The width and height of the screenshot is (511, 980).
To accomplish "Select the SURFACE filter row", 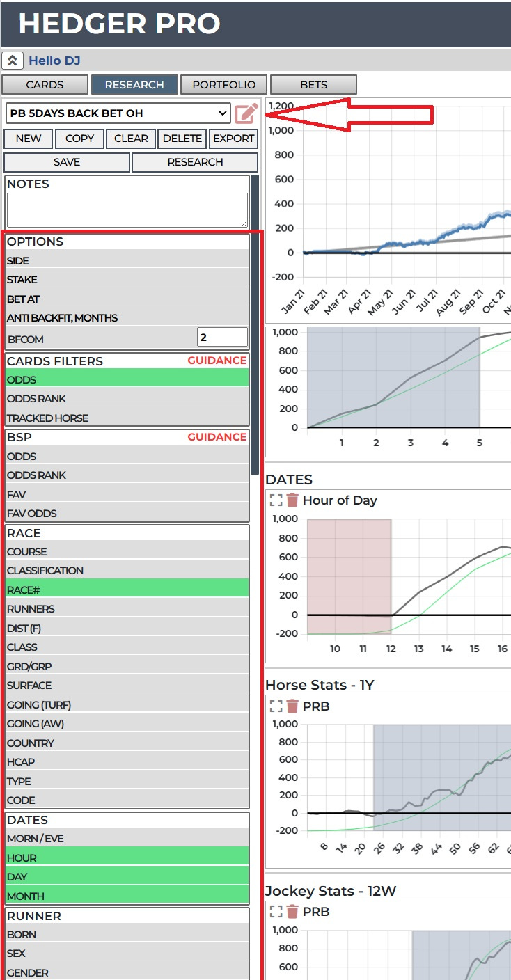I will [x=127, y=686].
